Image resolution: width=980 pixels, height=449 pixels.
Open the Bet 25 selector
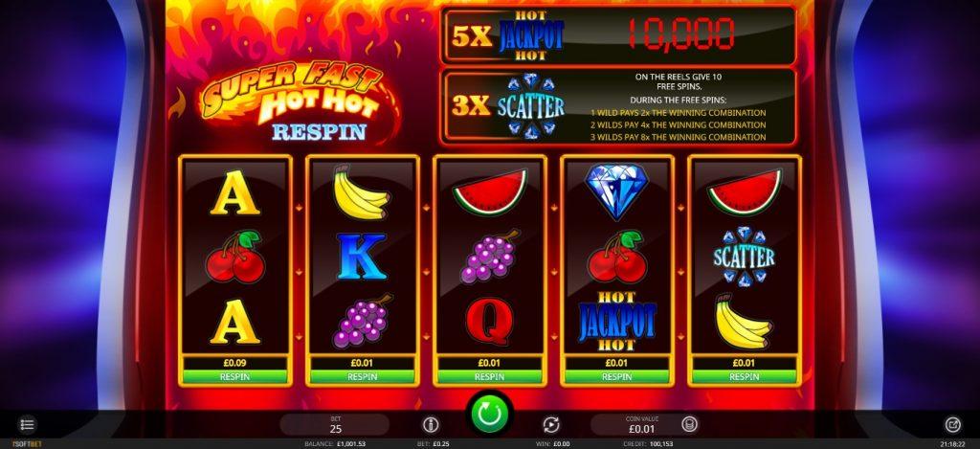[x=336, y=425]
